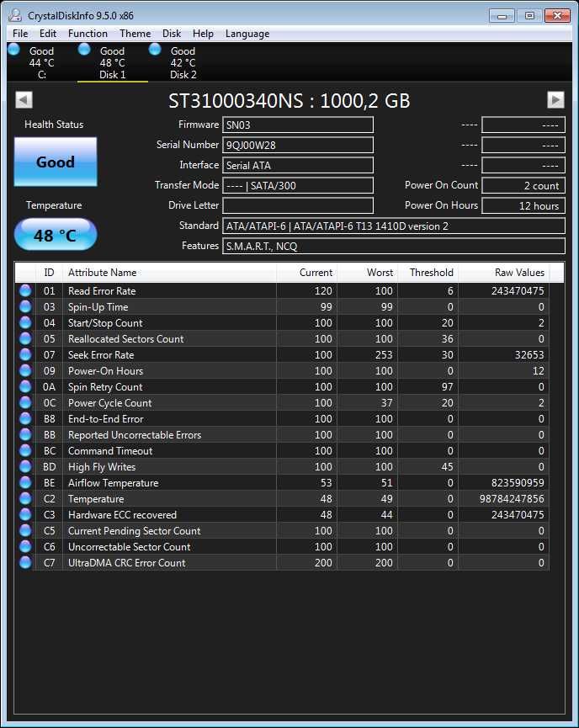Click the status orb for UltraDMA CRC Error Count
579x728 pixels.
tap(25, 563)
